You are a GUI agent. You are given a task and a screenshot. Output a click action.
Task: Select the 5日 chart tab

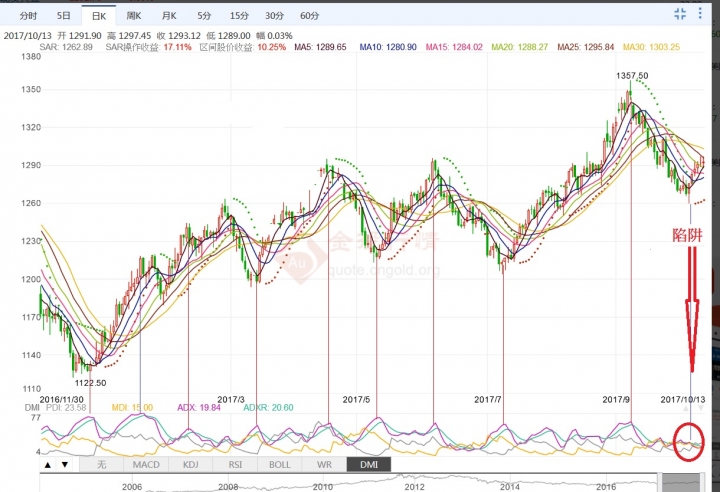point(63,16)
